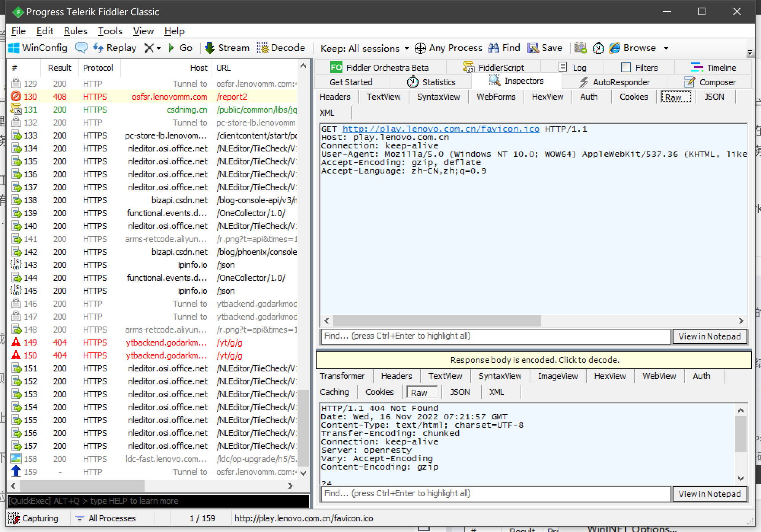Open the Help menu
Image resolution: width=761 pixels, height=532 pixels.
[174, 31]
